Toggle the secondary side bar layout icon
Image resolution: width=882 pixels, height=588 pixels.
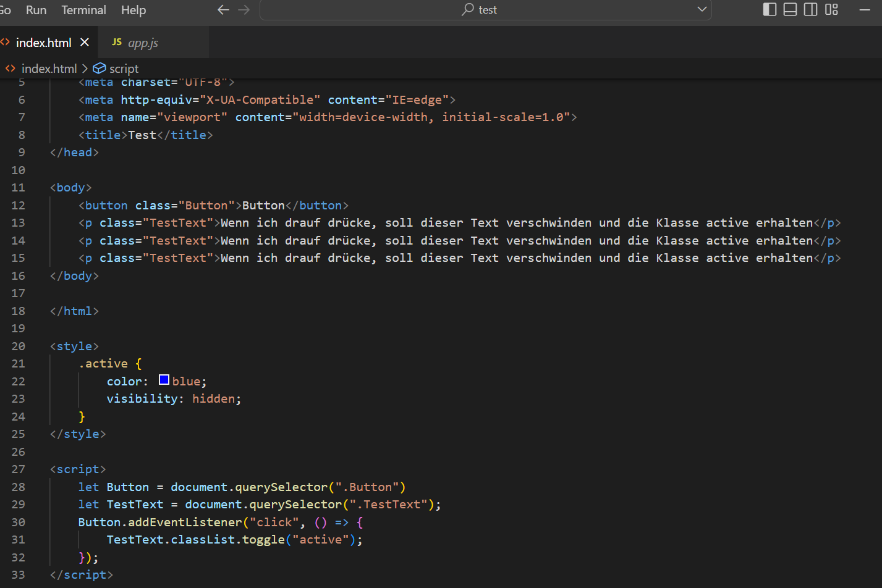click(x=810, y=9)
